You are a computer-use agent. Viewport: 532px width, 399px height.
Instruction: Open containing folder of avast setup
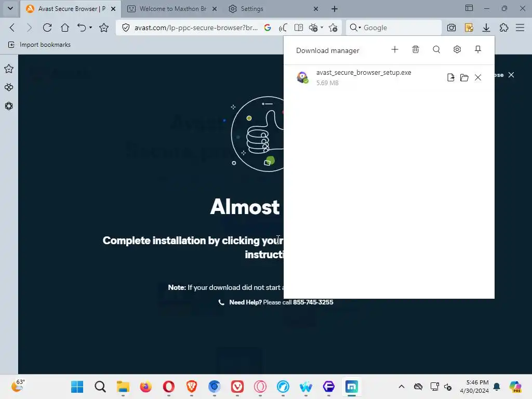tap(464, 77)
